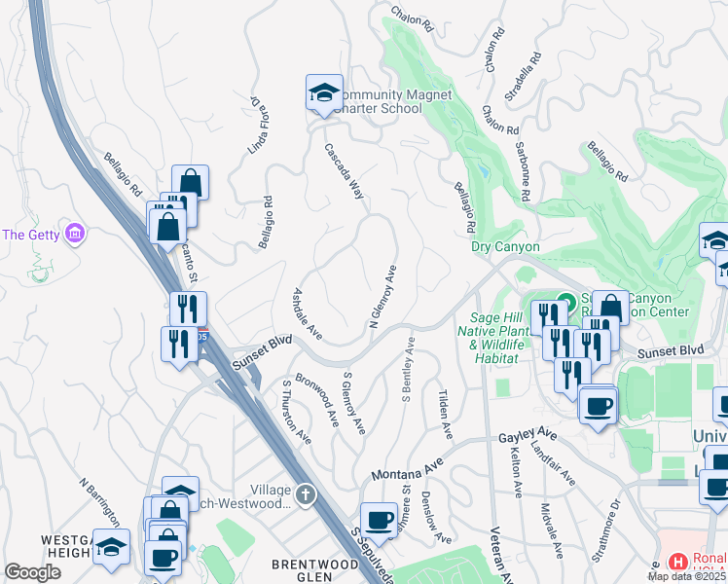The height and width of the screenshot is (584, 728).
Task: Open the coffee marker above Brentwood Glen's west side
Action: (163, 558)
